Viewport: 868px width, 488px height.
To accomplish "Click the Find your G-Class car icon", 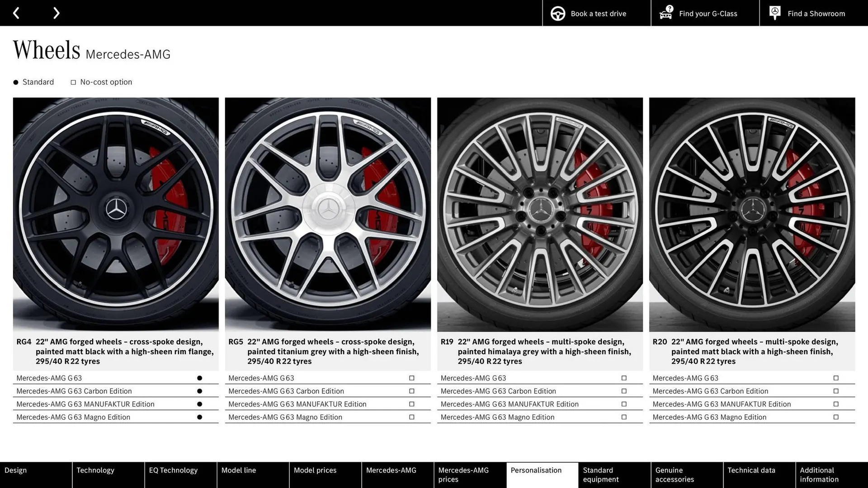I will point(665,13).
